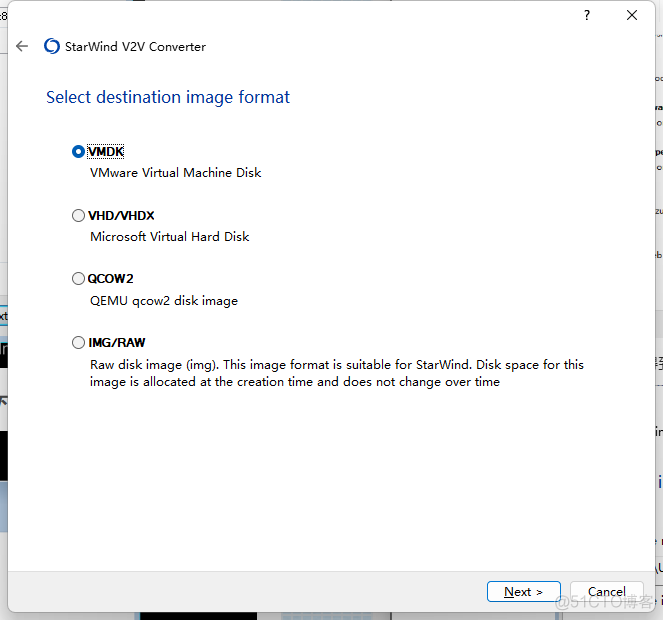The image size is (663, 620).
Task: Select QCOW2 as destination format
Action: pos(78,279)
